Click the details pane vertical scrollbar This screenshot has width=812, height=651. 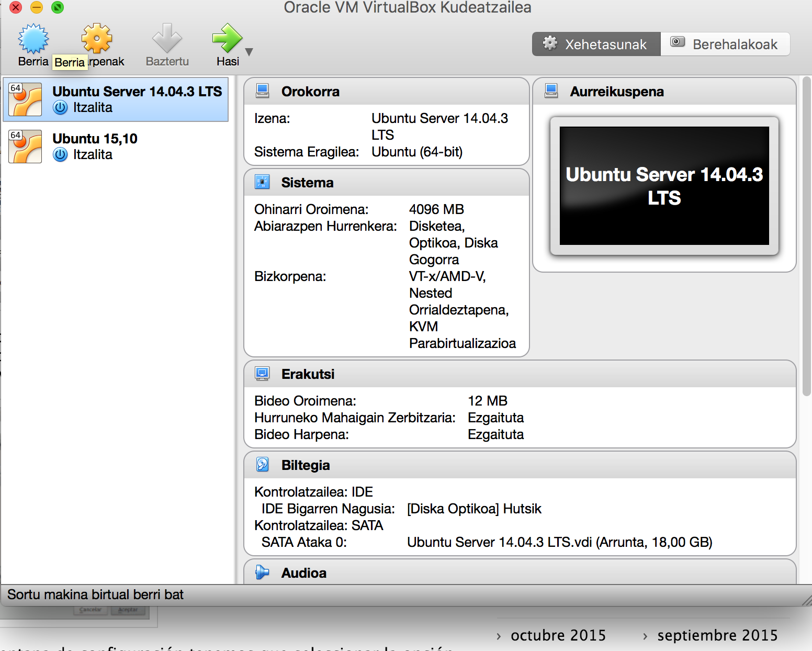coord(806,235)
